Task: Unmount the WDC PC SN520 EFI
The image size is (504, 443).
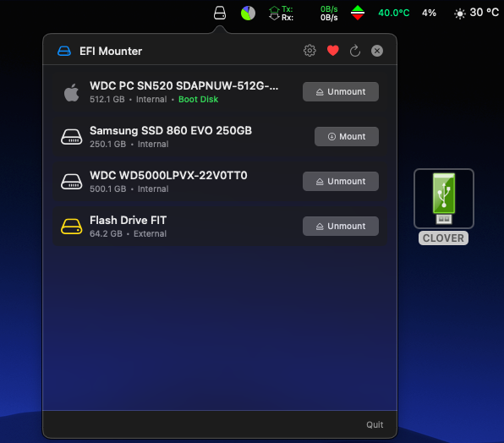Action: tap(341, 91)
